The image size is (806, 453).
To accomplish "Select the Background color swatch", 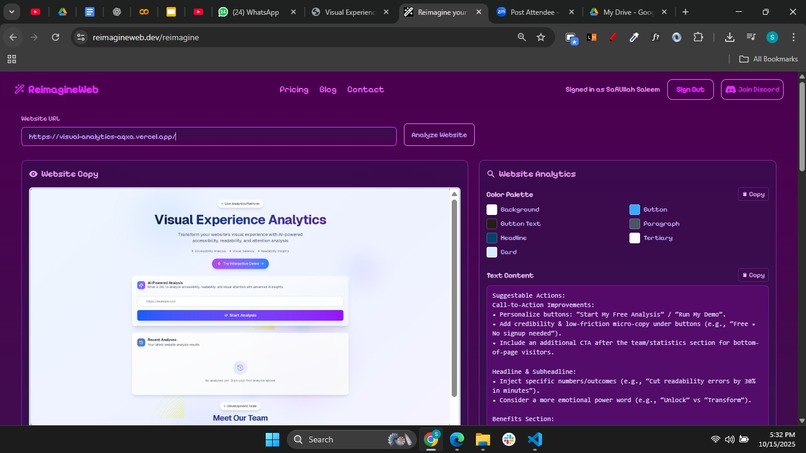I will coord(492,209).
